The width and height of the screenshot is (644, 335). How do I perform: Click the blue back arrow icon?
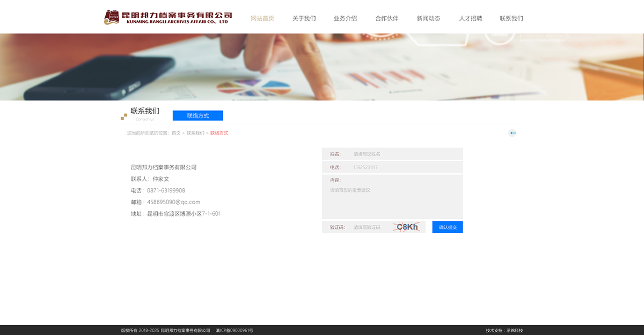(513, 132)
